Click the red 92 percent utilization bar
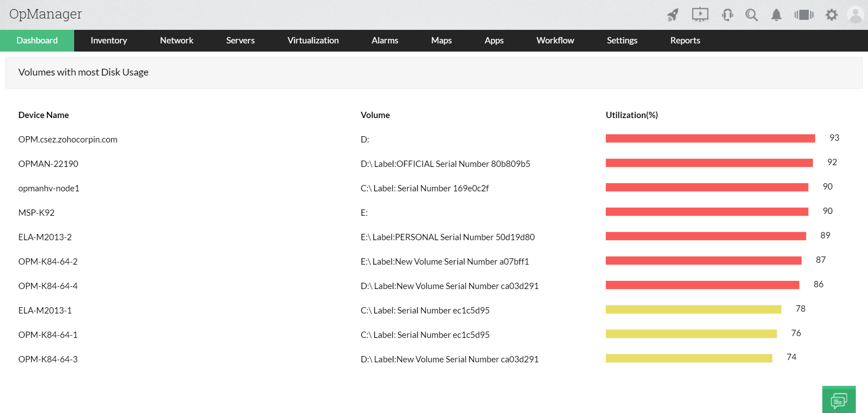Screen dimensions: 868x413 coord(709,163)
